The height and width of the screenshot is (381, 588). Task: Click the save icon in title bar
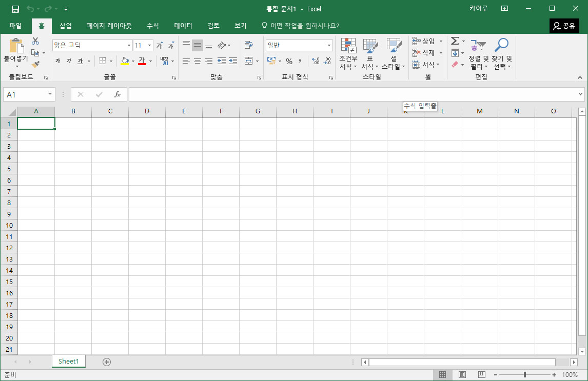[x=15, y=9]
